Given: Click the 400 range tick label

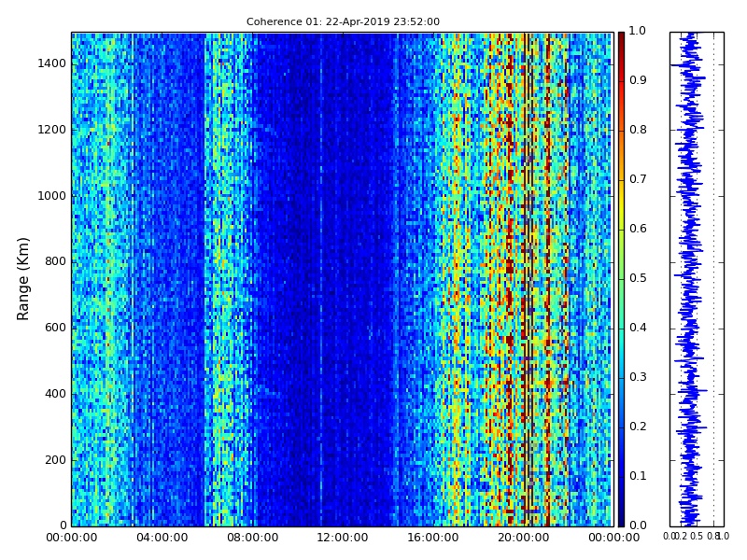Looking at the screenshot, I should point(56,394).
